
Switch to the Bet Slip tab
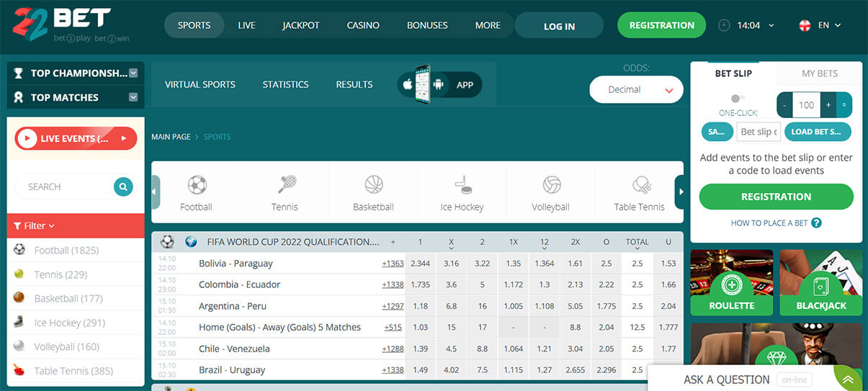[733, 73]
